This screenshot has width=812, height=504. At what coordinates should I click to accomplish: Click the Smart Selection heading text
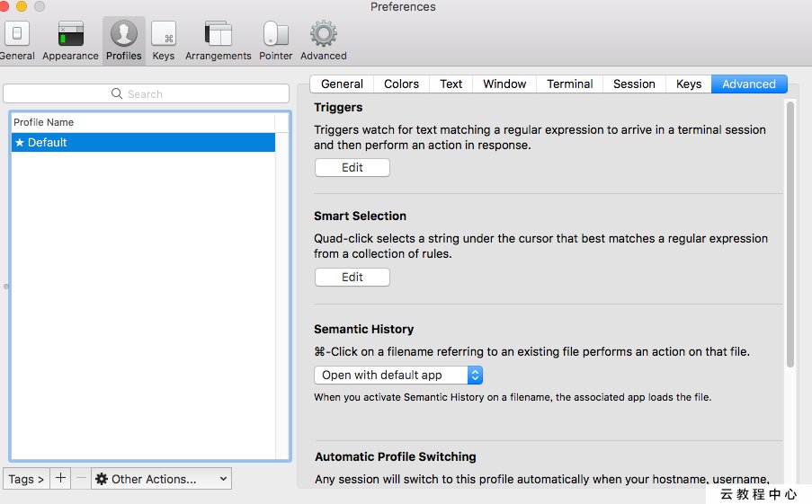[x=360, y=216]
